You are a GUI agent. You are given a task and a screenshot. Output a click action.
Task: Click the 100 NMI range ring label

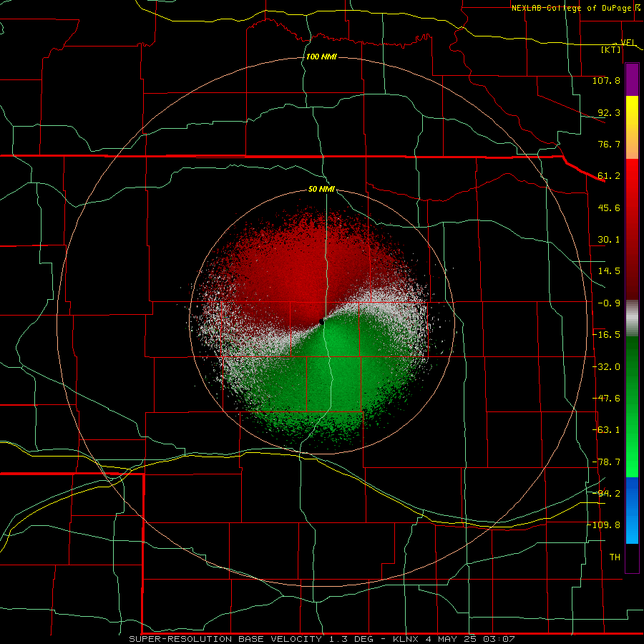pyautogui.click(x=321, y=57)
